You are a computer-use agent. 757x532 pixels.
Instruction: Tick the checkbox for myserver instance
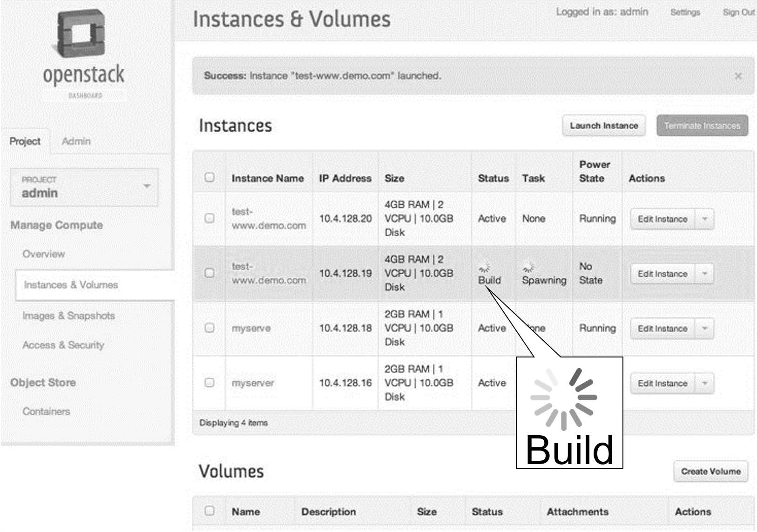point(210,383)
